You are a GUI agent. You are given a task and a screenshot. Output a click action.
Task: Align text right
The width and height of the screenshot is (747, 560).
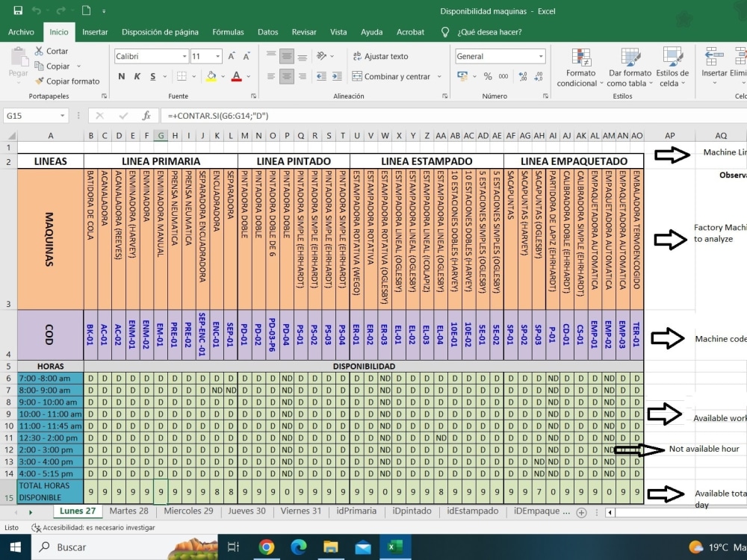click(x=302, y=76)
